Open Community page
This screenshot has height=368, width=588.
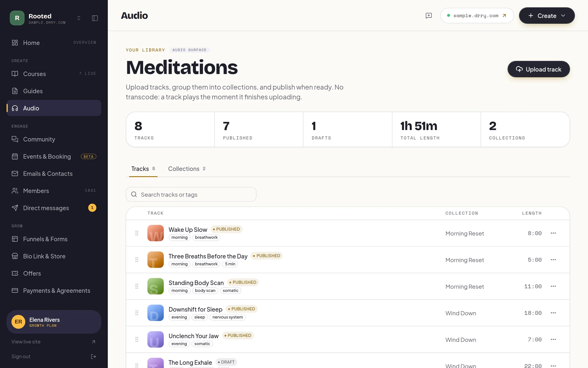pyautogui.click(x=54, y=139)
